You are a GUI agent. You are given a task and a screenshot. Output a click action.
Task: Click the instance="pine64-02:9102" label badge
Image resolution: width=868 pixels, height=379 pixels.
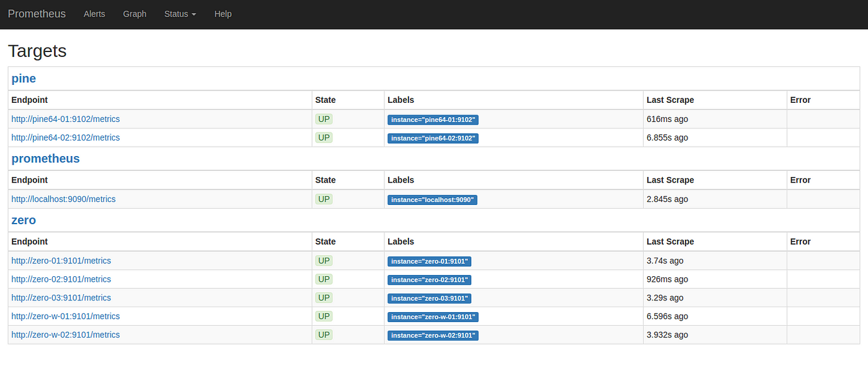433,138
